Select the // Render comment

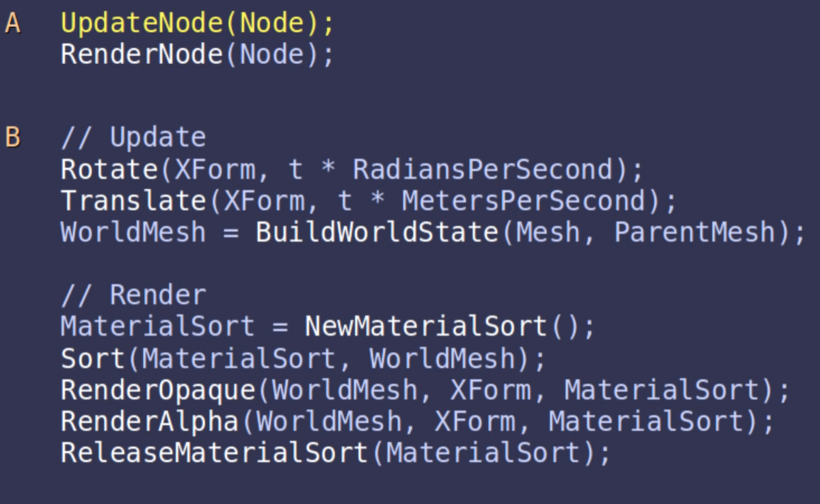coord(133,295)
